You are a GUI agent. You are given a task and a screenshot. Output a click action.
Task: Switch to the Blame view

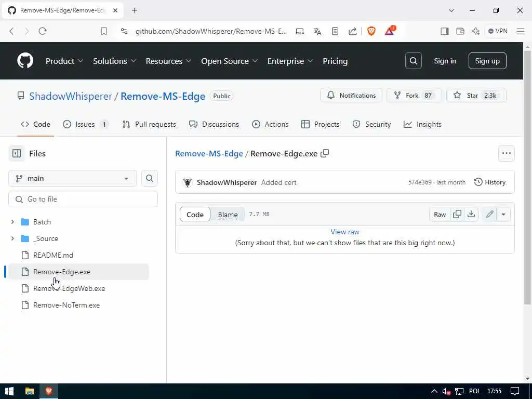(x=228, y=215)
